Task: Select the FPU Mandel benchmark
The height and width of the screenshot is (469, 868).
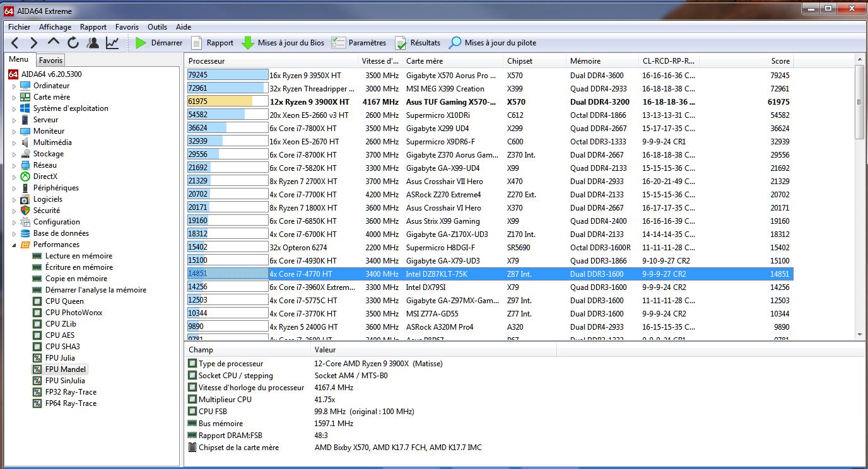Action: pyautogui.click(x=66, y=369)
